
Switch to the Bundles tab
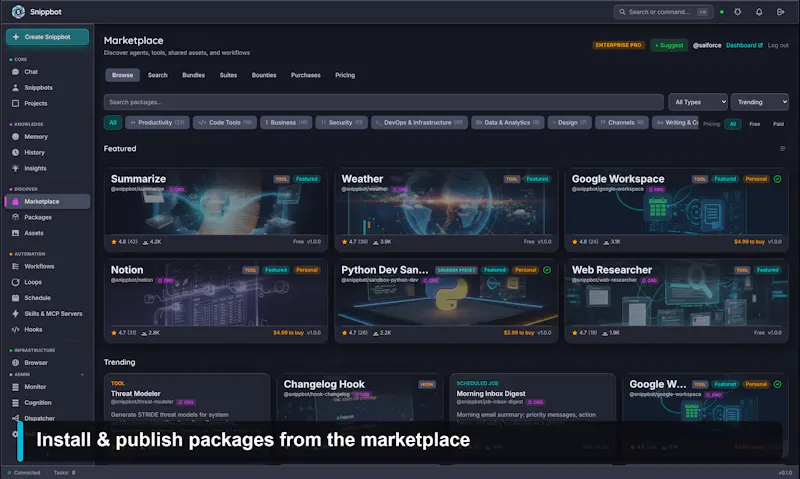(x=193, y=75)
